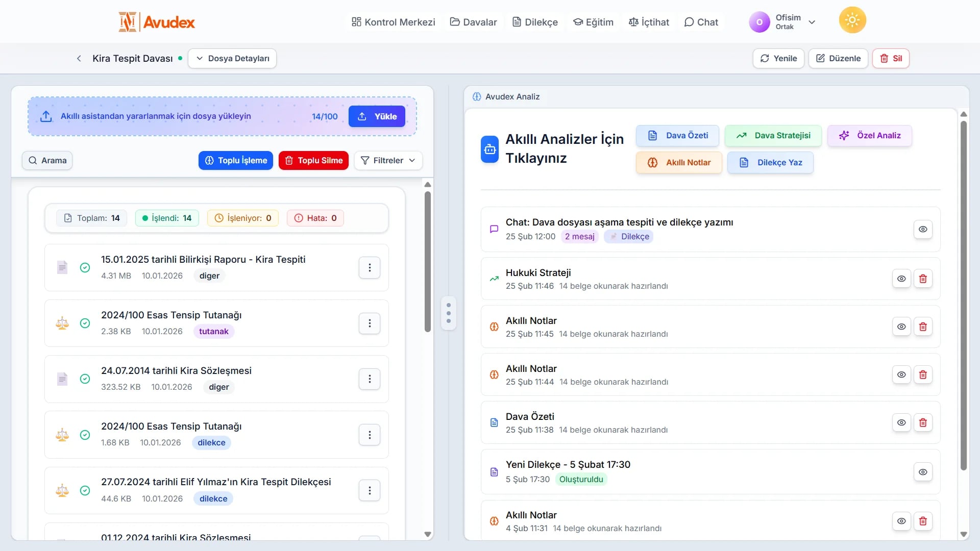This screenshot has height=551, width=980.
Task: Delete the Hukuki Strateji analysis with trash icon
Action: [x=922, y=279]
